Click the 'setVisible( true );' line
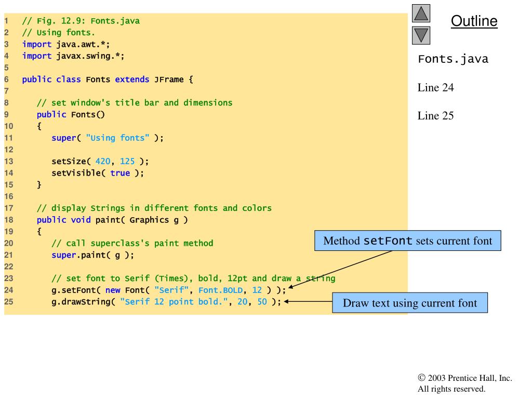Screen dimensions: 532x399 (x=98, y=173)
